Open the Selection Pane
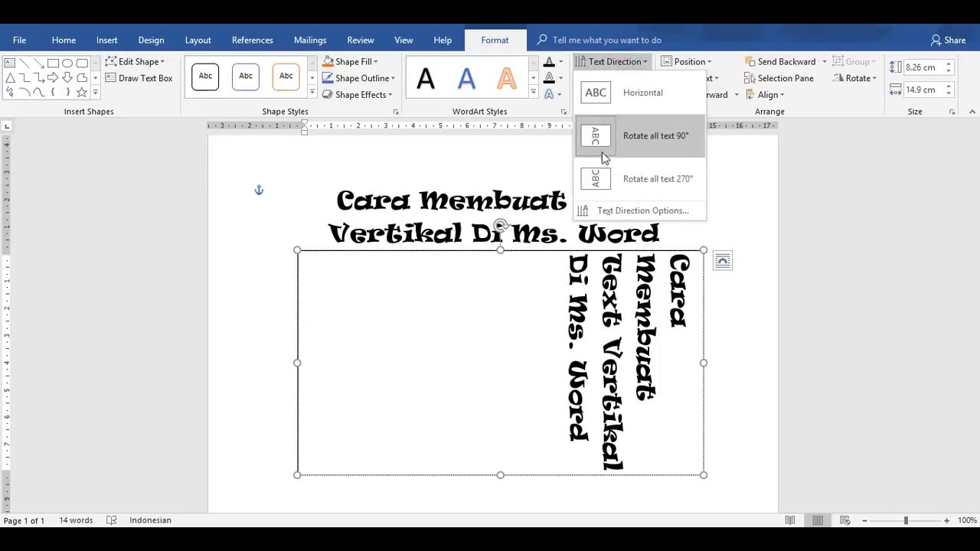The image size is (980, 551). (779, 78)
